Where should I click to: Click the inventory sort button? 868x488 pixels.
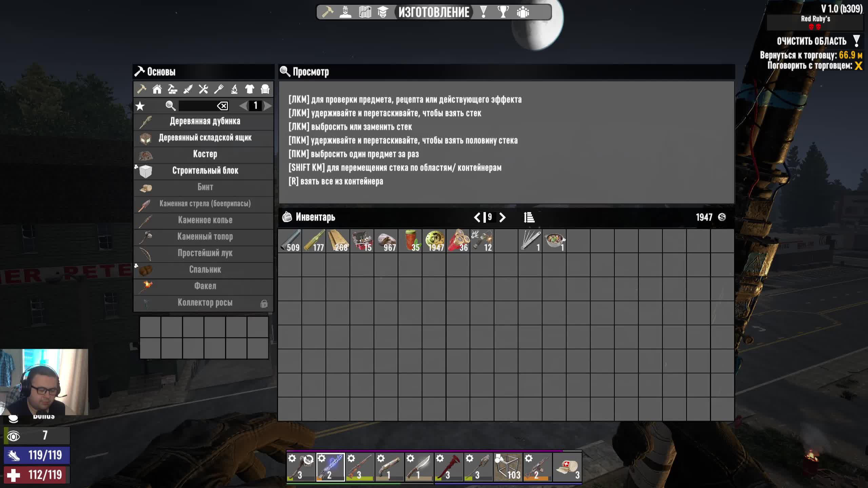pyautogui.click(x=529, y=217)
